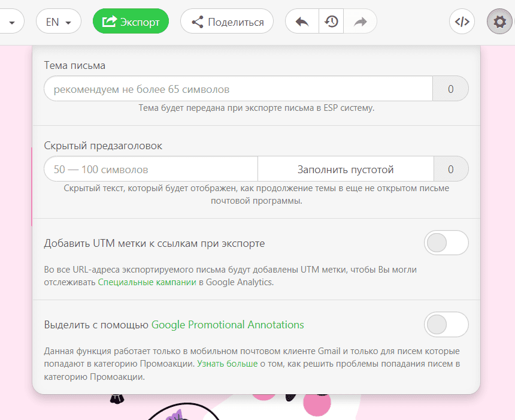This screenshot has height=420, width=515.
Task: Click the Добавить UTM метки label text
Action: (x=154, y=243)
